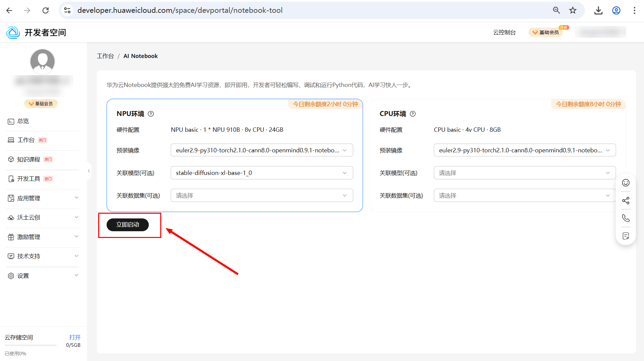Viewport: 644px width, 361px height.
Task: Expand the 技术支持 chevron
Action: (x=77, y=256)
